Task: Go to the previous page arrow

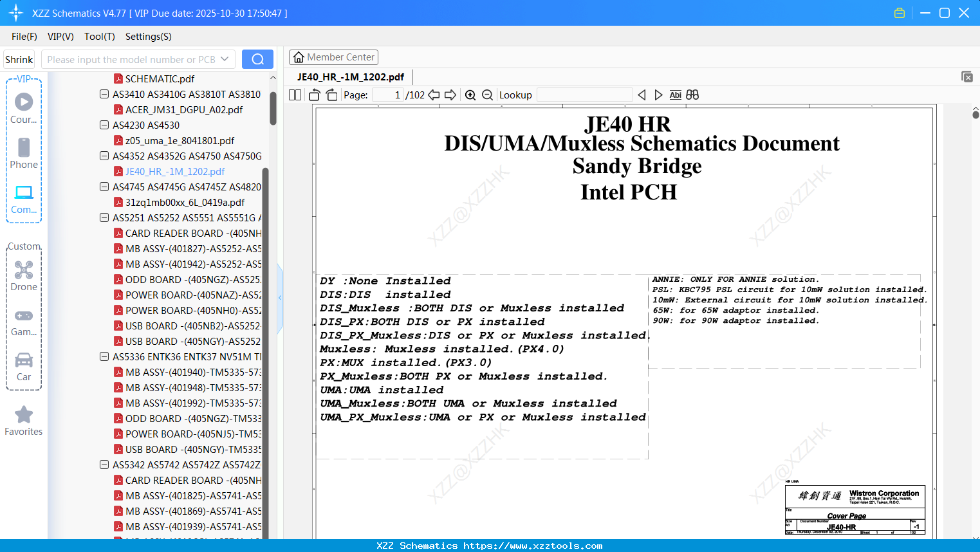Action: (434, 95)
